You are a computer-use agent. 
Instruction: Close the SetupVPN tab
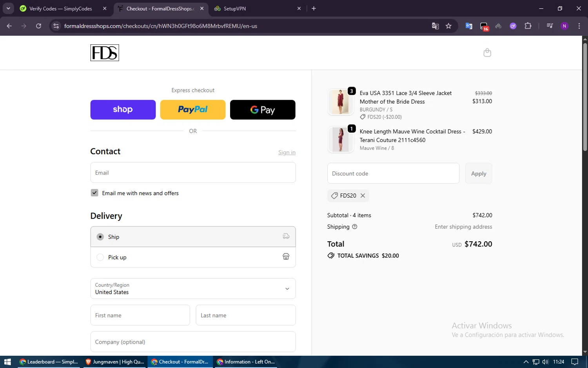[299, 8]
